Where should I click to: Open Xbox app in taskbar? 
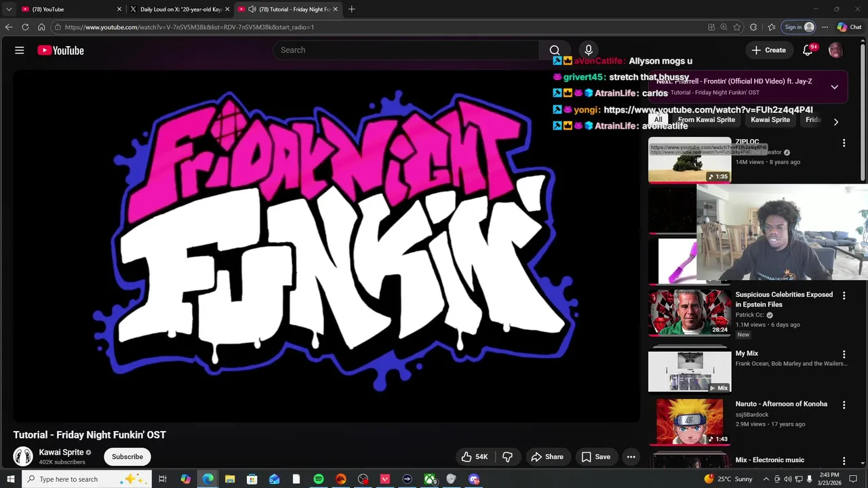click(x=430, y=479)
